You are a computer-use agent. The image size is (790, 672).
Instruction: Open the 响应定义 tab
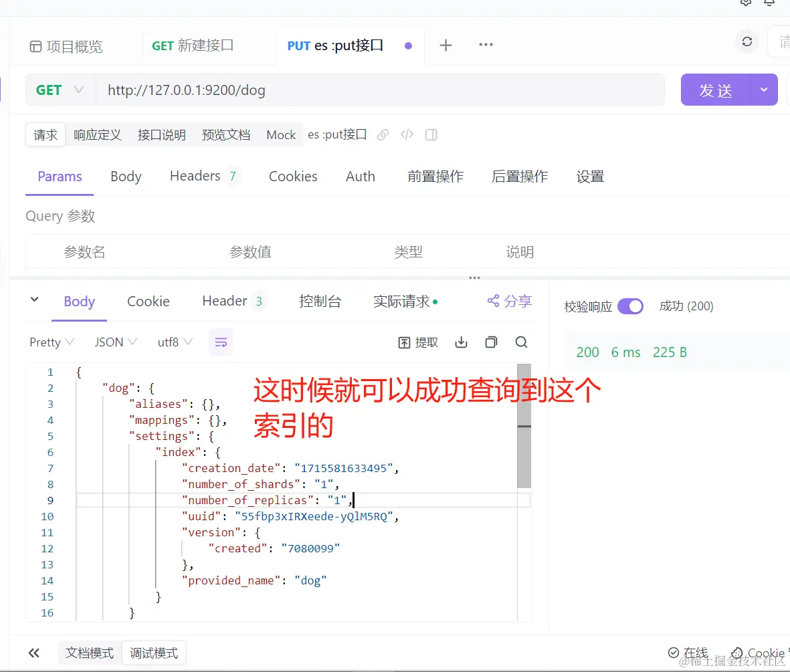click(x=97, y=135)
